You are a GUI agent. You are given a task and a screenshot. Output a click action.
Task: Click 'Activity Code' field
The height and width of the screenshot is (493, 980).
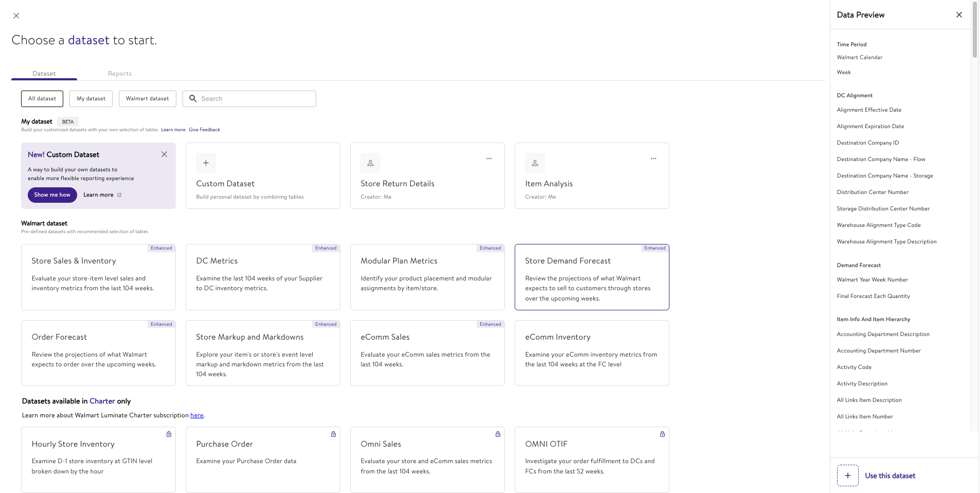tap(854, 367)
